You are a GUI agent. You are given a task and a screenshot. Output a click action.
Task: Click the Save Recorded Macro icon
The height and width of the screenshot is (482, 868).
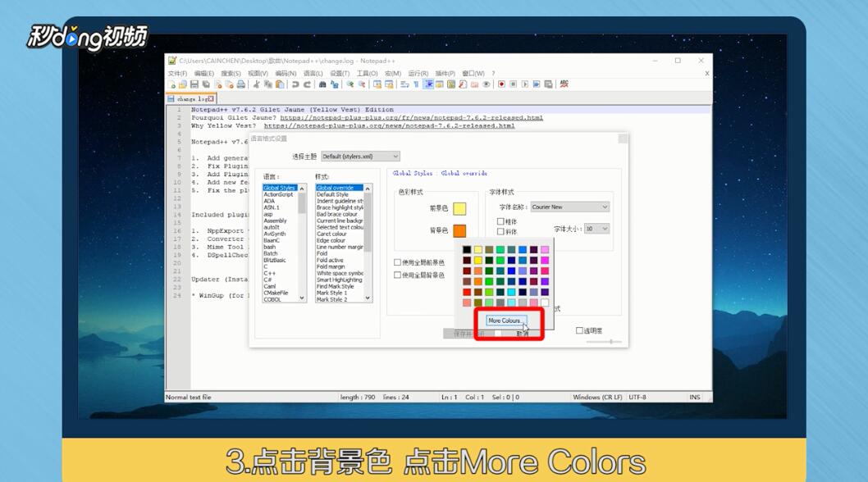pyautogui.click(x=548, y=84)
